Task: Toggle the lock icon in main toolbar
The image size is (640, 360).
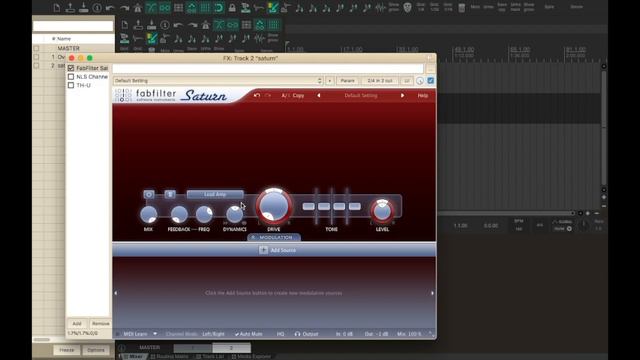Action: click(x=232, y=7)
